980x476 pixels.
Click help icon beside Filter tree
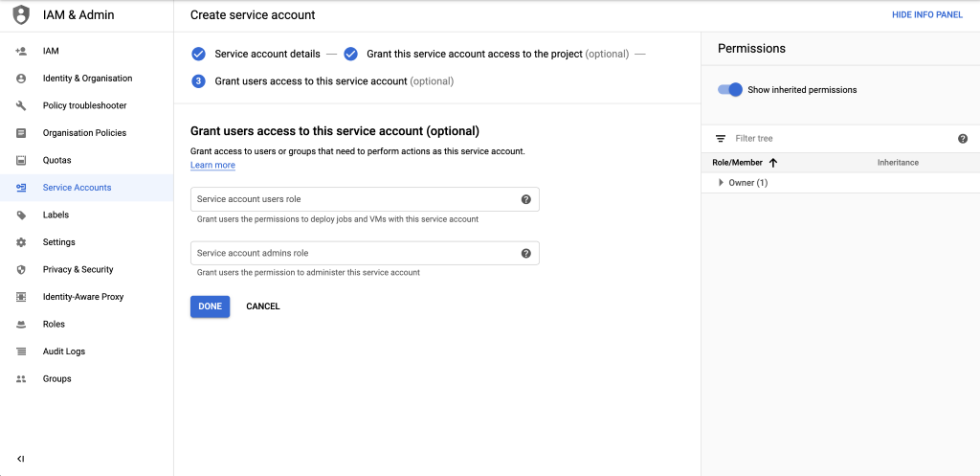[x=962, y=139]
